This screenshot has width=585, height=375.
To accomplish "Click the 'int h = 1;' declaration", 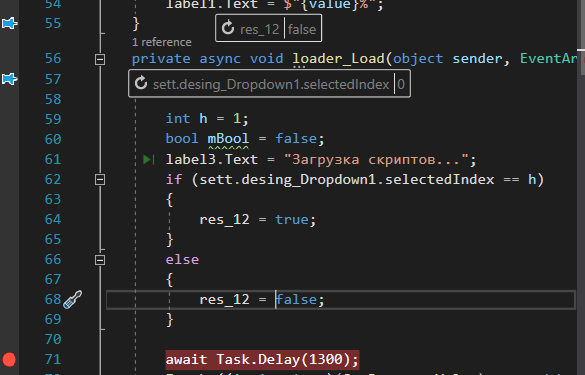I will pos(207,119).
